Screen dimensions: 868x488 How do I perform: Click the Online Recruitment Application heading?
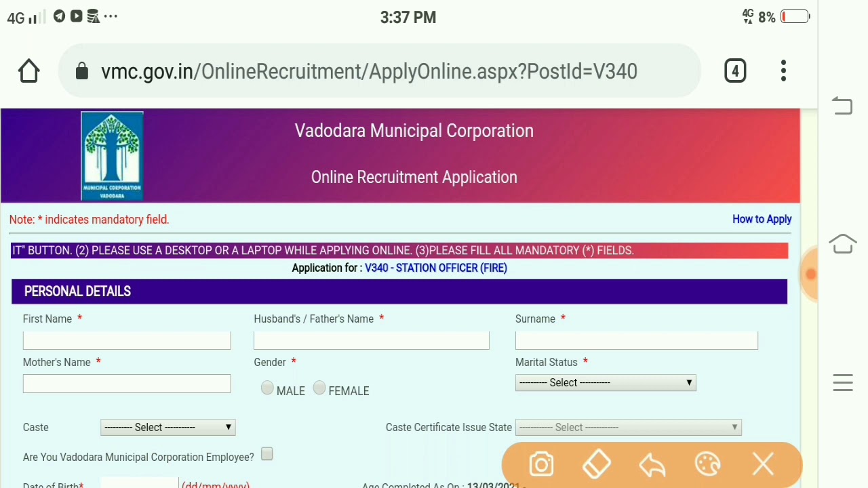pyautogui.click(x=414, y=177)
